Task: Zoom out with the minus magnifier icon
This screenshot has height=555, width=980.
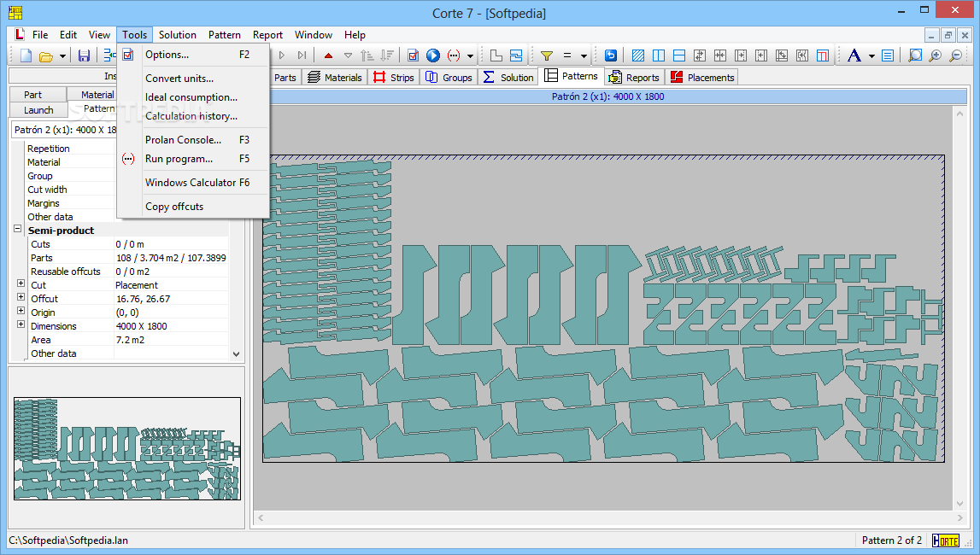Action: pos(955,55)
